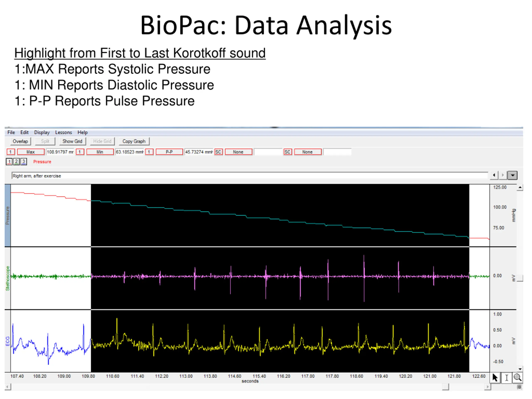Click the horizontal scrollbar right arrow
The image size is (532, 399).
click(487, 387)
